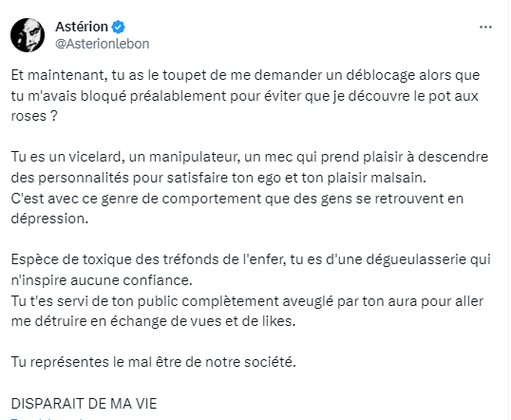
Task: Click the line starting 'tu m'avais bloqué'
Action: 244,96
